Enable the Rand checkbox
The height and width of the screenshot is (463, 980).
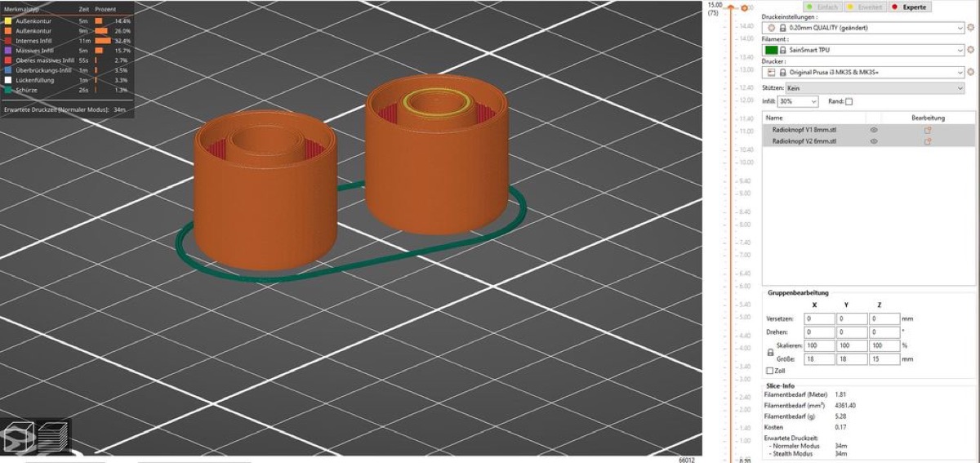849,102
